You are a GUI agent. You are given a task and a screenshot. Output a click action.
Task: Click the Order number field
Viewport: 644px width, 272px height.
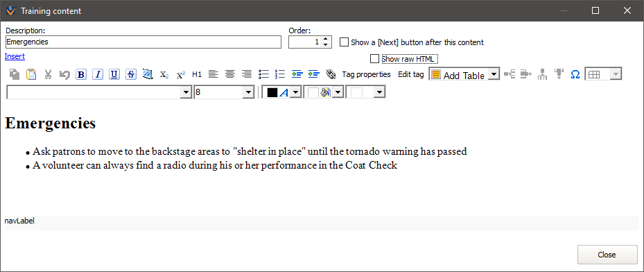[305, 42]
